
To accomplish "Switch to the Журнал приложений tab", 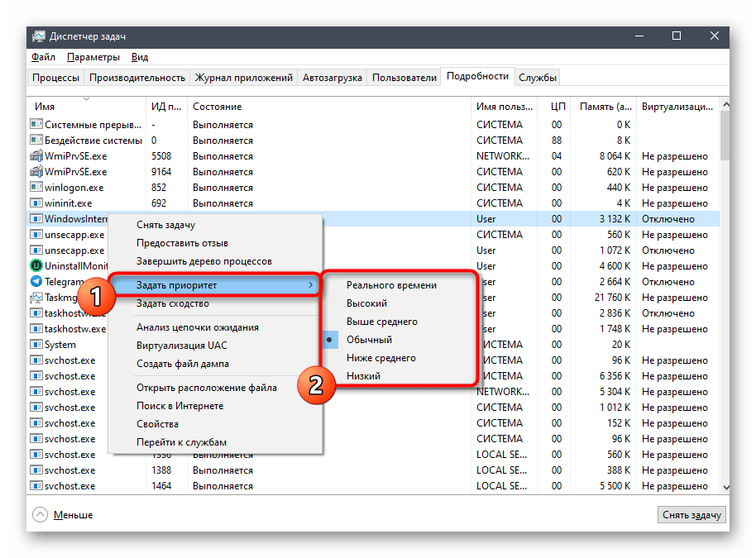I will 243,77.
